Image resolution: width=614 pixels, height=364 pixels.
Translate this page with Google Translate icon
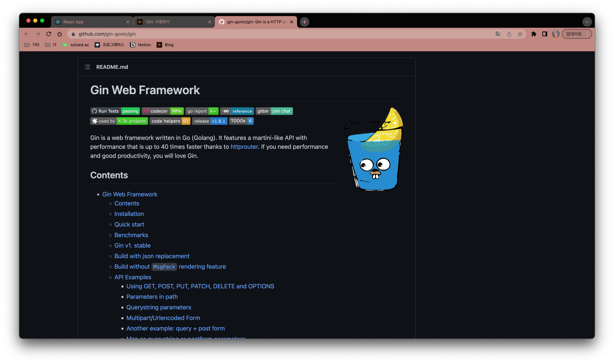498,34
